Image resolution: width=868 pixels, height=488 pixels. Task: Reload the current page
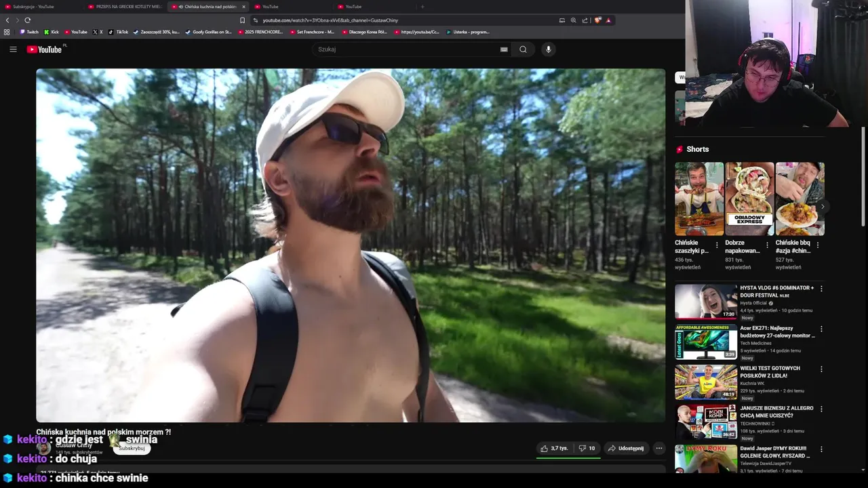tap(28, 20)
